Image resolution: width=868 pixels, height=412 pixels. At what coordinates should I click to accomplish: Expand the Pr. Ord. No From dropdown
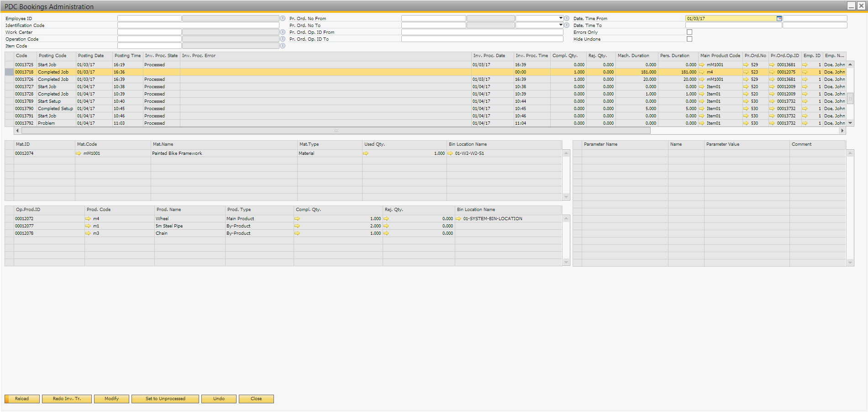pyautogui.click(x=561, y=18)
